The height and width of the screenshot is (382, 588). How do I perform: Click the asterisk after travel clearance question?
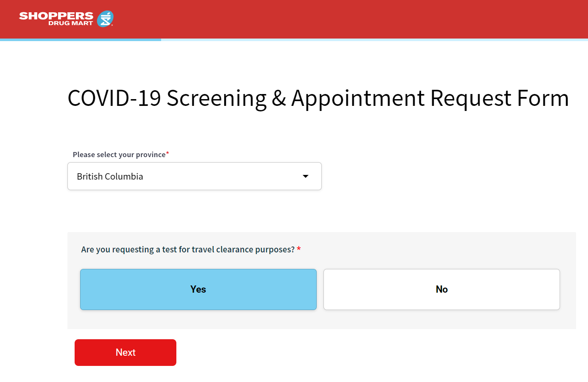tap(299, 249)
